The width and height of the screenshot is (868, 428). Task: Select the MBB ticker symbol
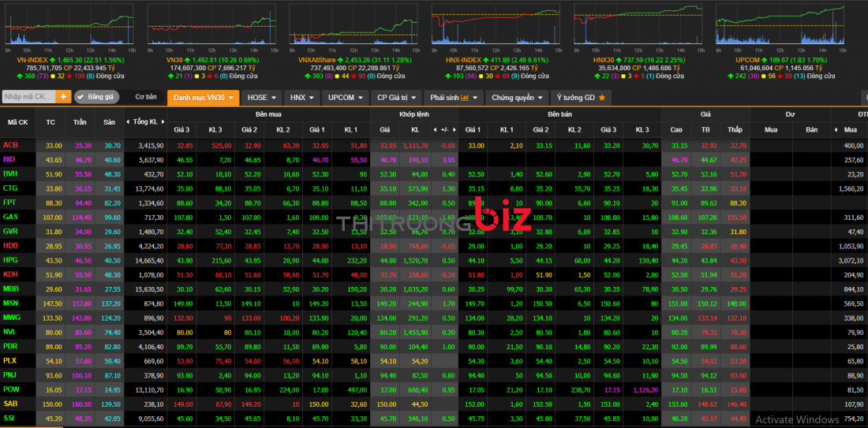pos(11,288)
